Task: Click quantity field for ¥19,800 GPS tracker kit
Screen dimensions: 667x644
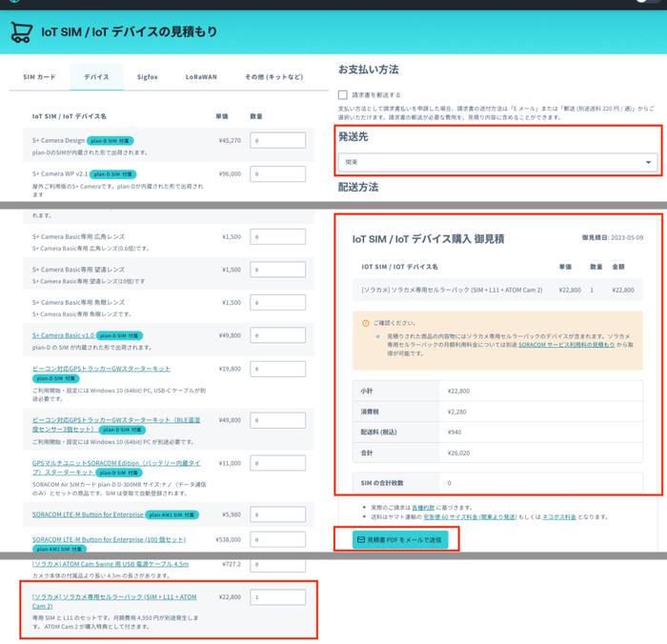Action: click(x=278, y=369)
